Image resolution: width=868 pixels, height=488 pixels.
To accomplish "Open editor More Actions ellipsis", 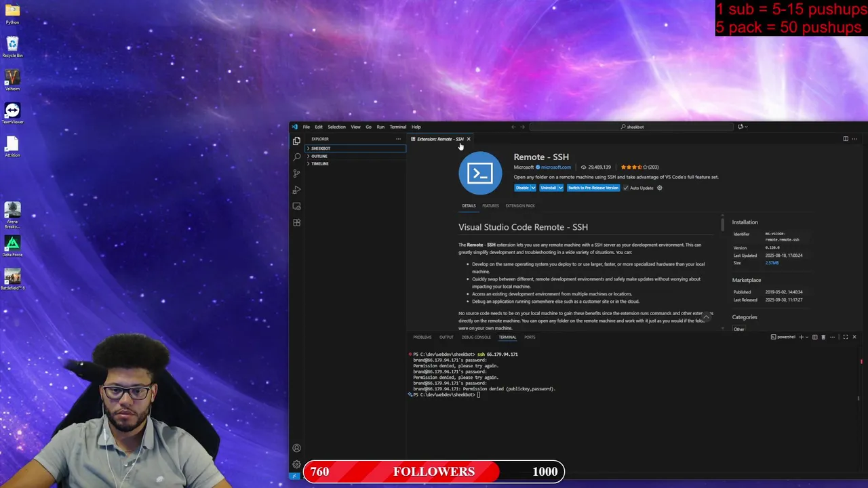I will tap(854, 139).
